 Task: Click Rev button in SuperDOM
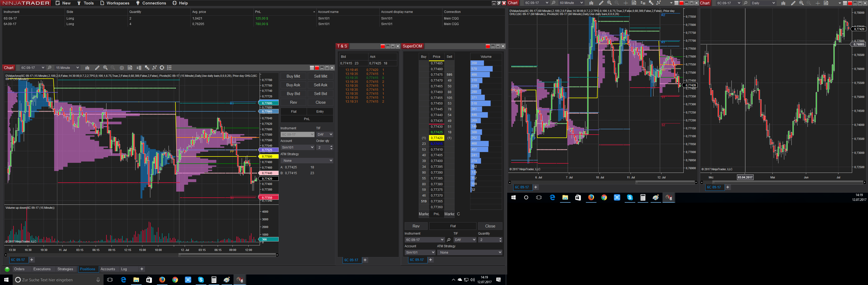pyautogui.click(x=416, y=226)
